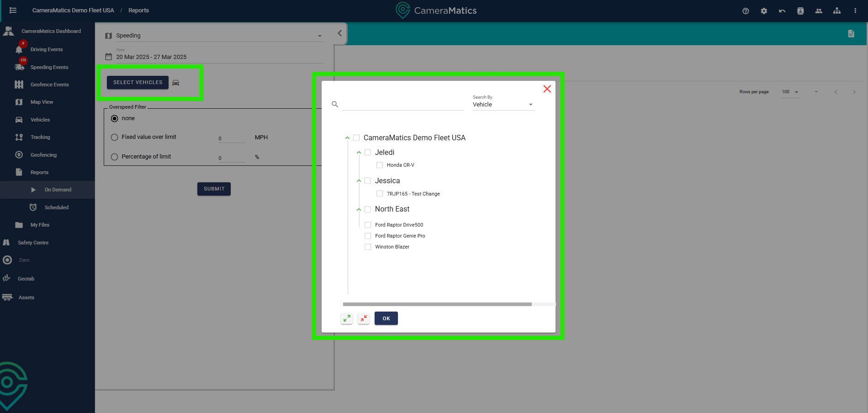Open the hamburger menu icon
The height and width of the screenshot is (413, 868).
tap(13, 10)
